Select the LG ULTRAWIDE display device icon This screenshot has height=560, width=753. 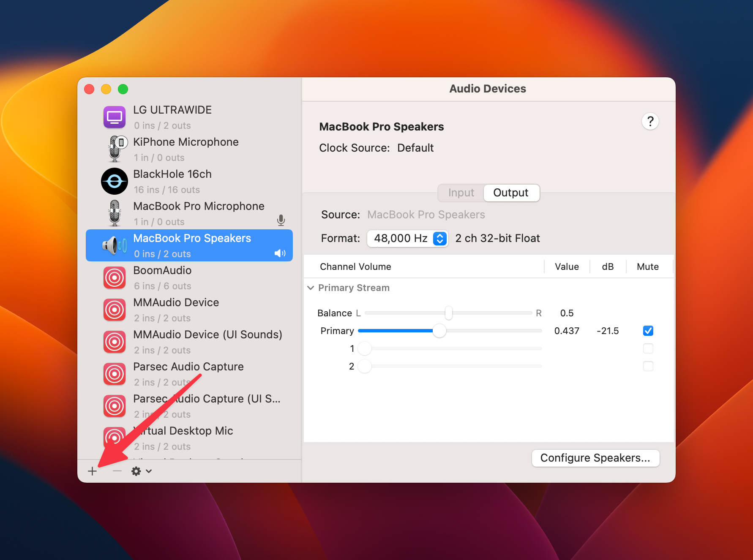pyautogui.click(x=114, y=117)
